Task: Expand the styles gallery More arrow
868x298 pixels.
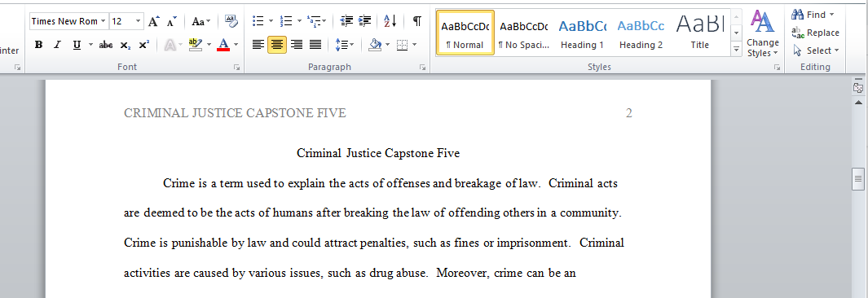Action: 736,50
